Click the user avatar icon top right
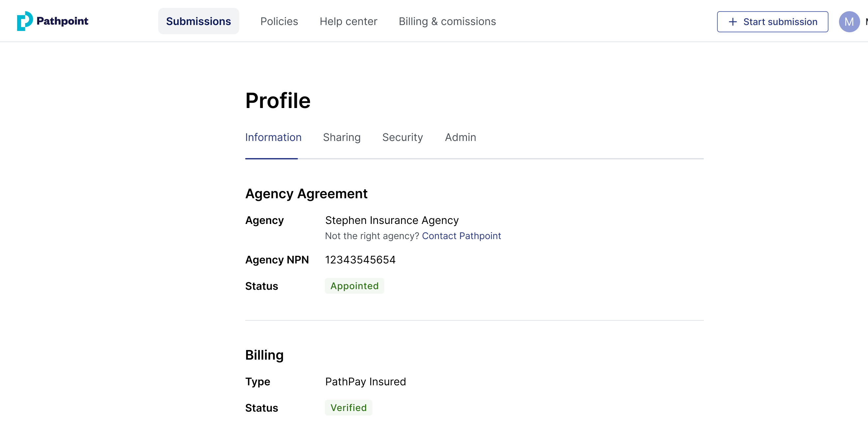Viewport: 868px width, 438px height. [847, 21]
